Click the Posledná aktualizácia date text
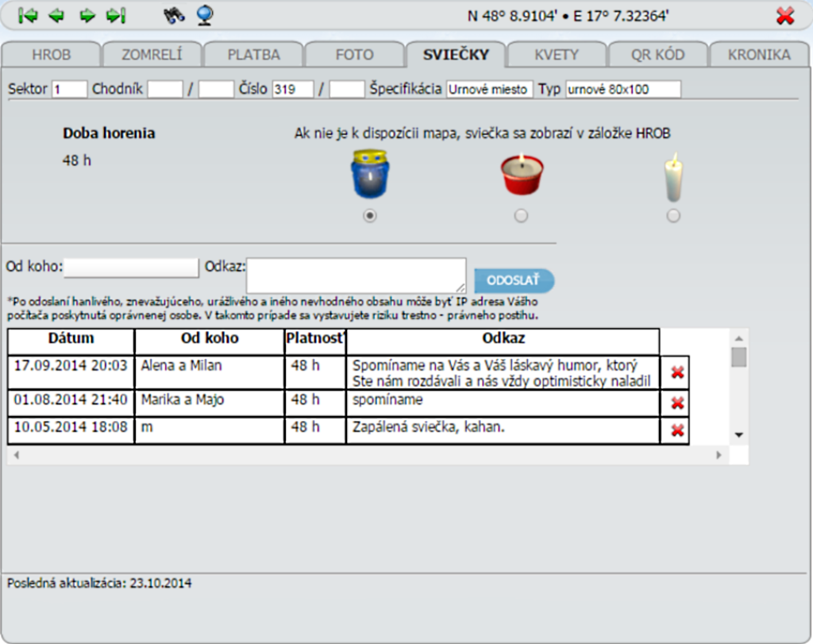Image resolution: width=813 pixels, height=644 pixels. 99,584
